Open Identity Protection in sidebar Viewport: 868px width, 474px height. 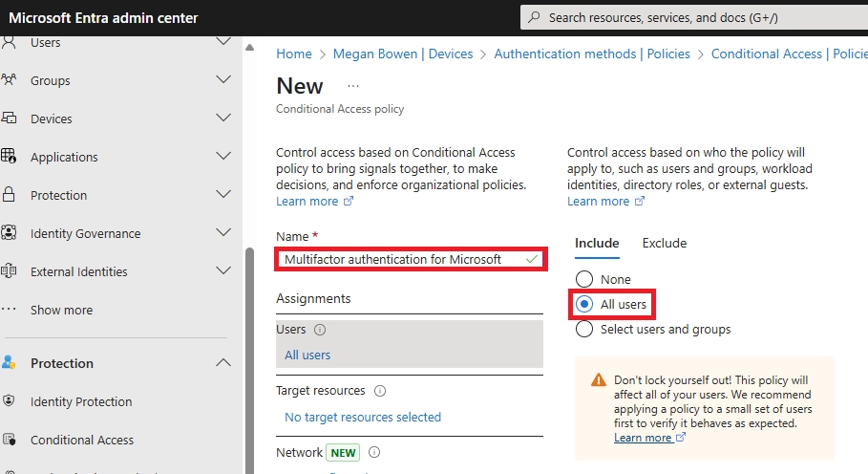tap(81, 401)
